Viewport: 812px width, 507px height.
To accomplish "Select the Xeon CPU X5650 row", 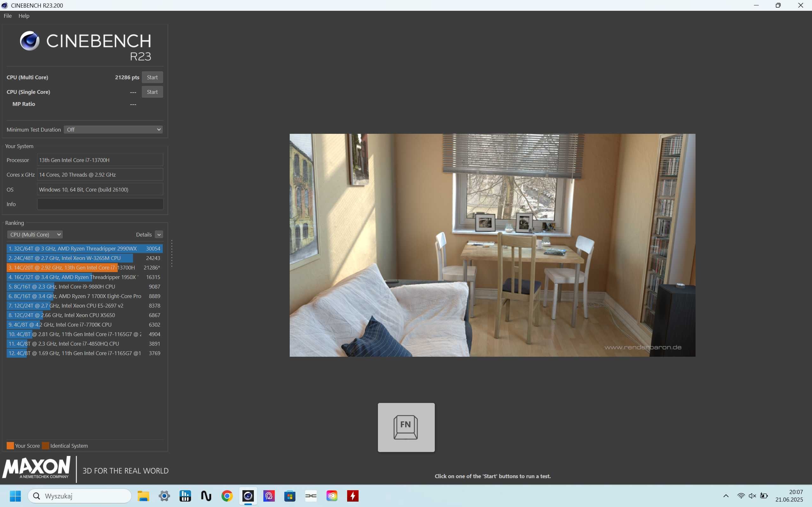I will pos(84,315).
